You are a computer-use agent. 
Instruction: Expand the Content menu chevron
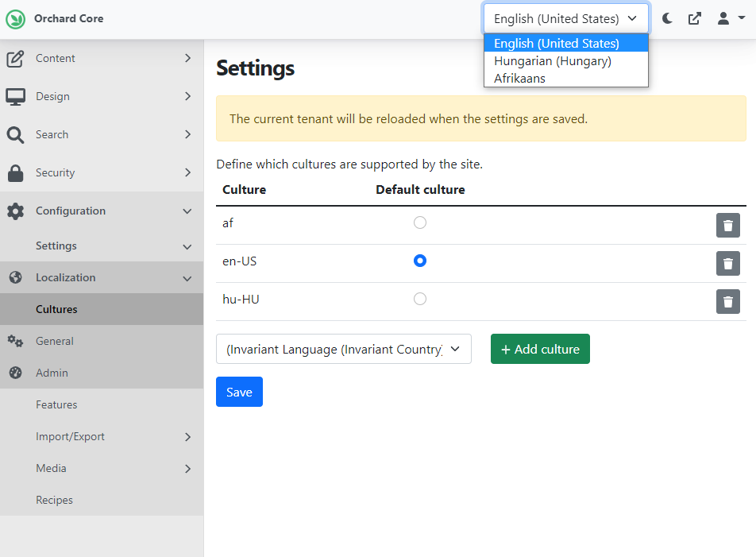[188, 58]
